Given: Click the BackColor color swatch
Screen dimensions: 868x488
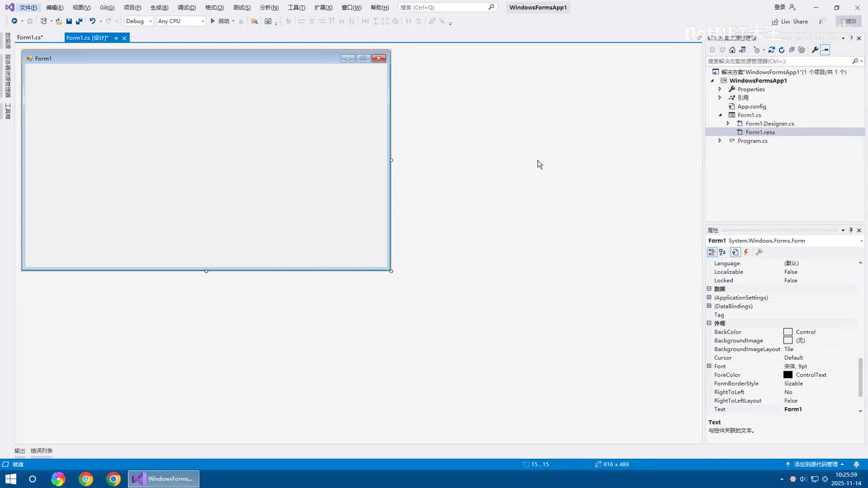Looking at the screenshot, I should pos(788,332).
